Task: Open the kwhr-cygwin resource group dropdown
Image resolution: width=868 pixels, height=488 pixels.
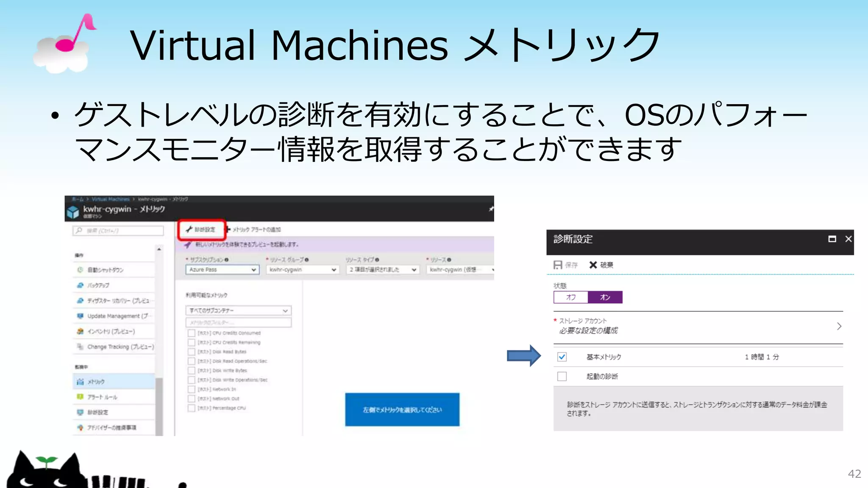Action: point(303,270)
